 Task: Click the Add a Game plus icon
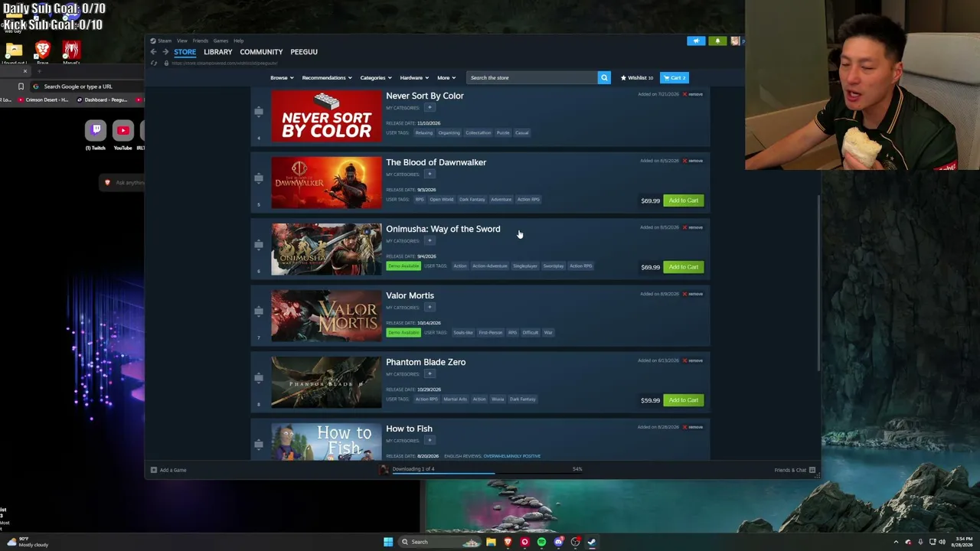[154, 470]
